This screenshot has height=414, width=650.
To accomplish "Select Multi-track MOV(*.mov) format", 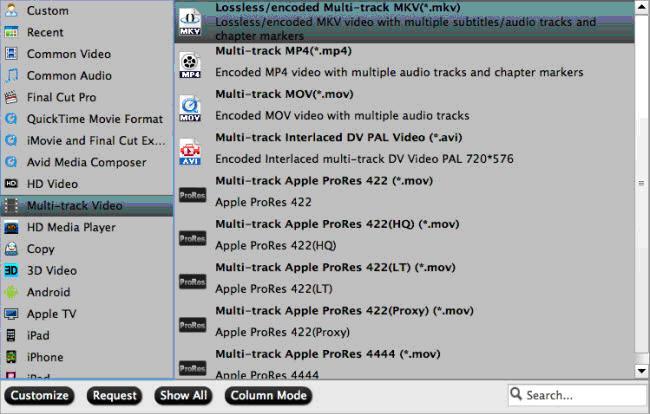I will tap(404, 108).
